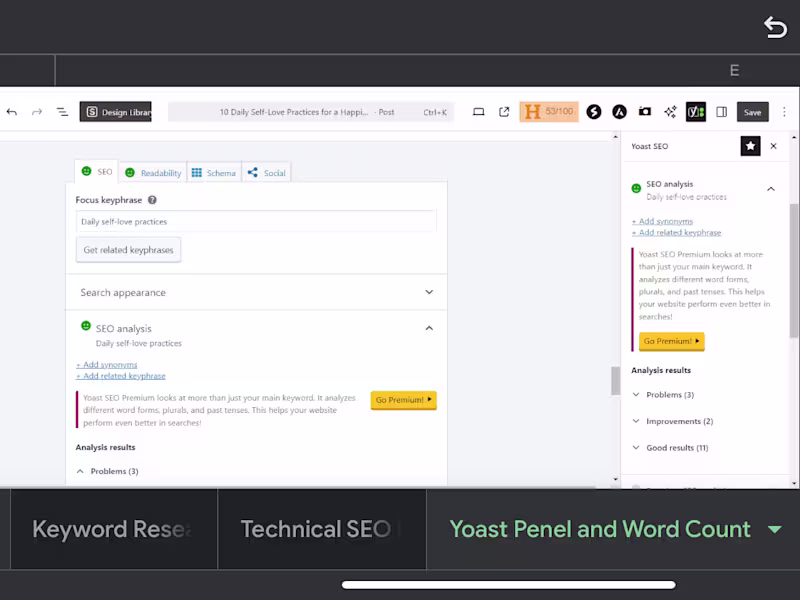This screenshot has height=600, width=800.
Task: Click the camera icon in toolbar
Action: click(x=645, y=111)
